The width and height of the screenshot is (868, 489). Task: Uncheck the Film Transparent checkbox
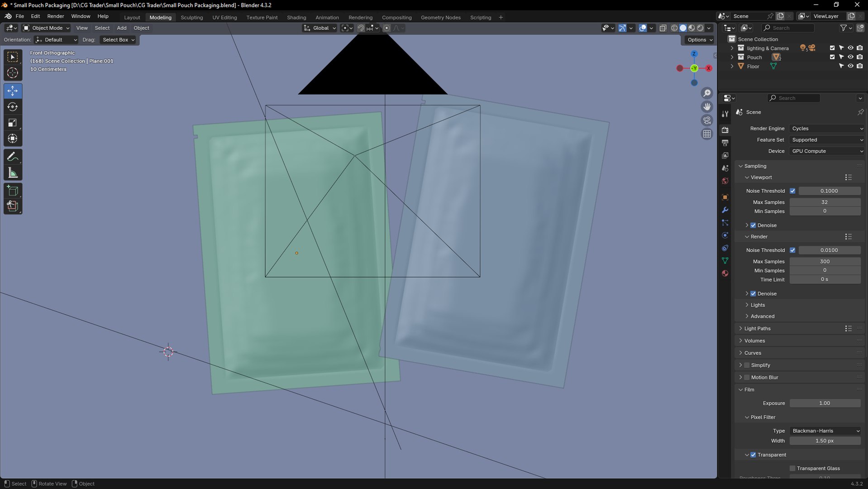tap(753, 455)
